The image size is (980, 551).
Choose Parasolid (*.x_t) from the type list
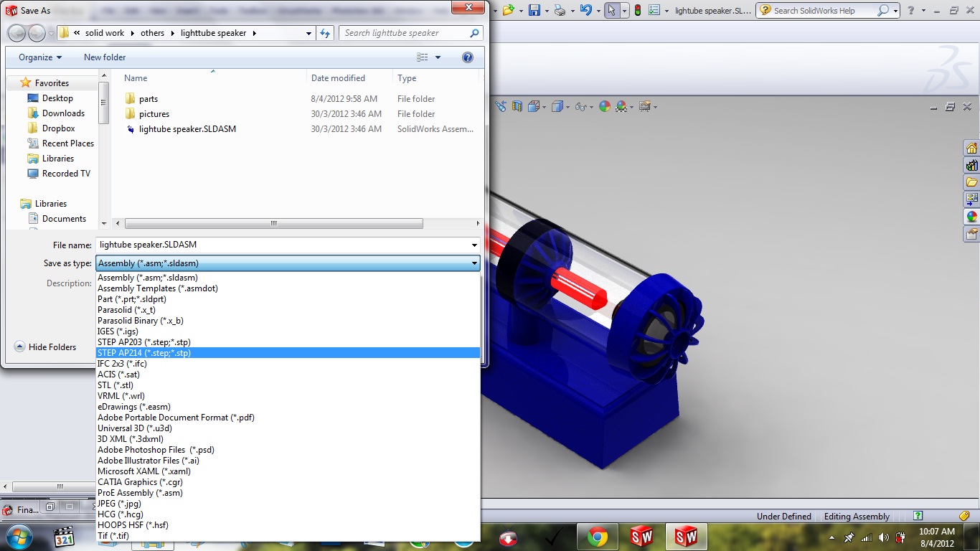126,310
